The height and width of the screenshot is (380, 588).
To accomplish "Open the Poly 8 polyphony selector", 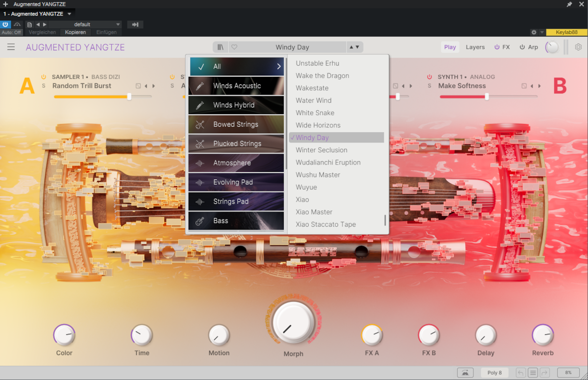I will [494, 373].
